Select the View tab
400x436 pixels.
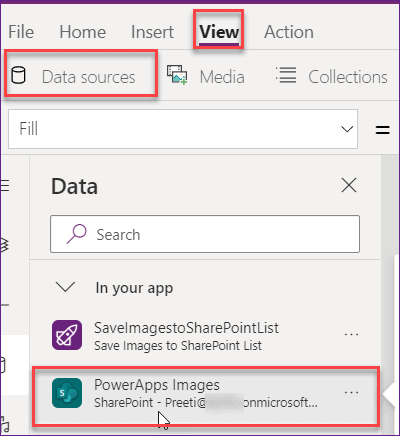point(219,32)
